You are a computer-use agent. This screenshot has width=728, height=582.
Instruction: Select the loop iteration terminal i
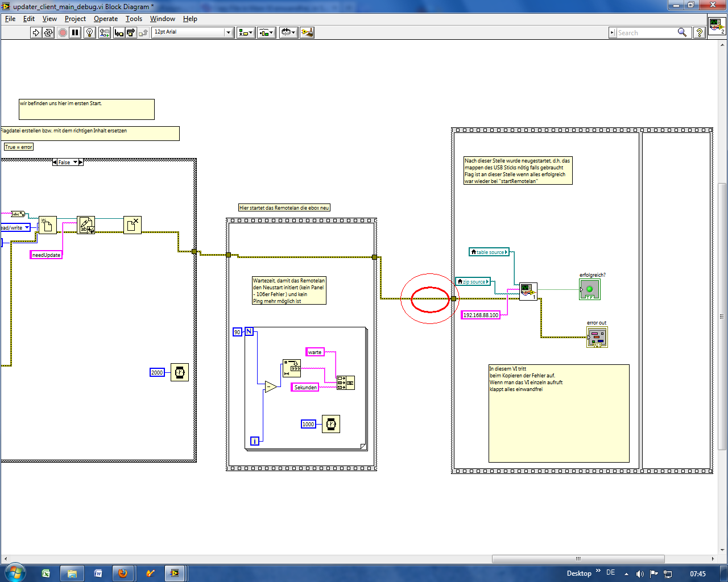click(255, 440)
